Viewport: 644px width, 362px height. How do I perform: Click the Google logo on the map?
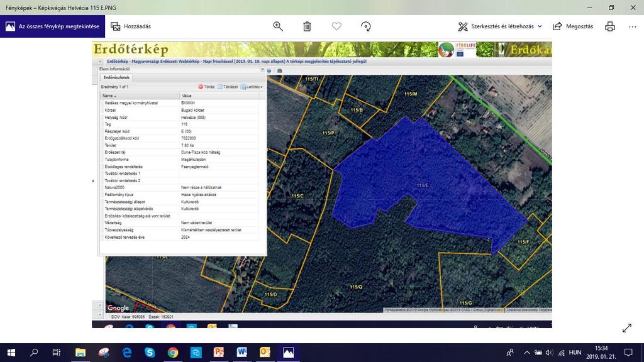(118, 308)
